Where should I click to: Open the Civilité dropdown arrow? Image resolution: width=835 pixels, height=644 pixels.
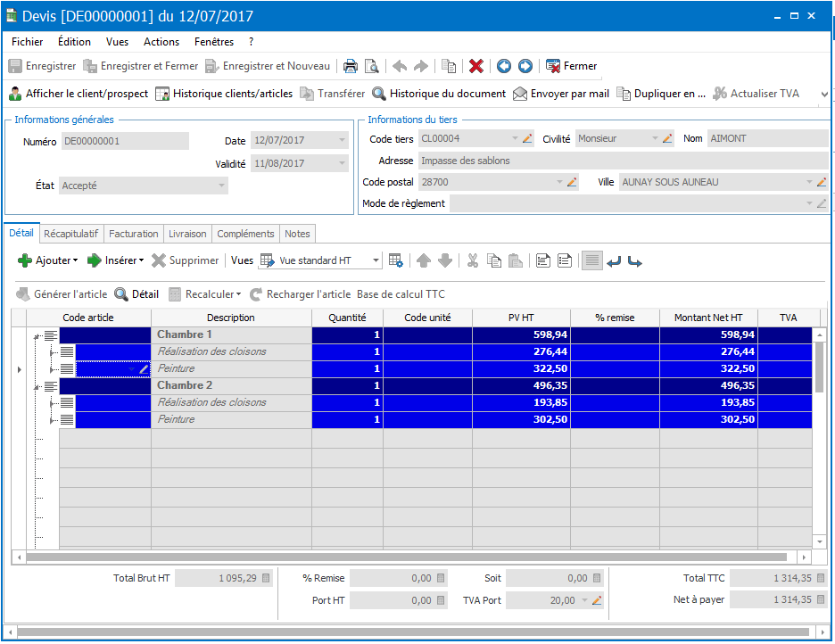pos(655,138)
